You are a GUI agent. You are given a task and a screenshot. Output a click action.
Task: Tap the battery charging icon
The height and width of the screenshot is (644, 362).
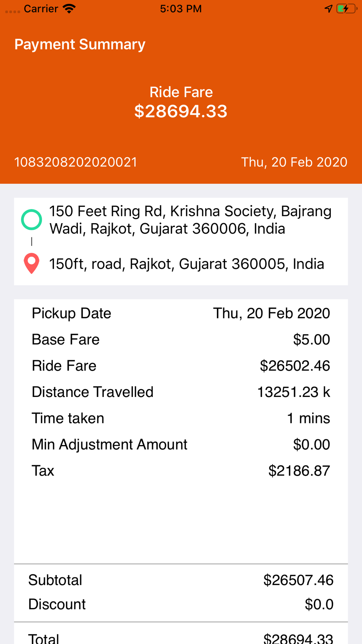click(x=346, y=9)
